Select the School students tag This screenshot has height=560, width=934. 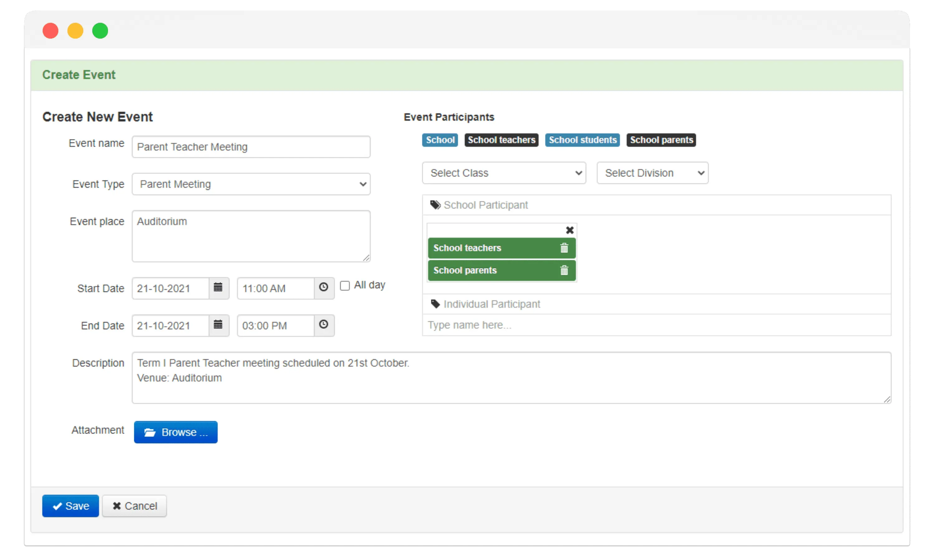coord(583,140)
